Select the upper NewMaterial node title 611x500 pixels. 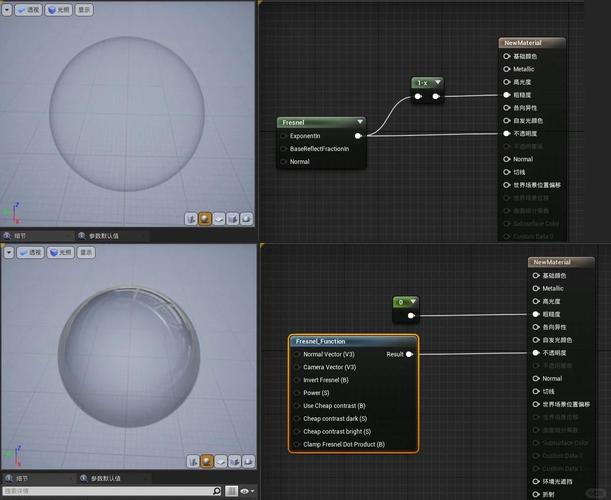click(523, 43)
